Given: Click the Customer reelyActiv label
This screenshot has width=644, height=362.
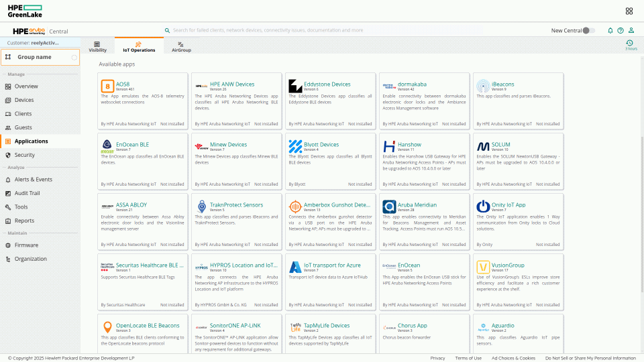Looking at the screenshot, I should tap(33, 43).
